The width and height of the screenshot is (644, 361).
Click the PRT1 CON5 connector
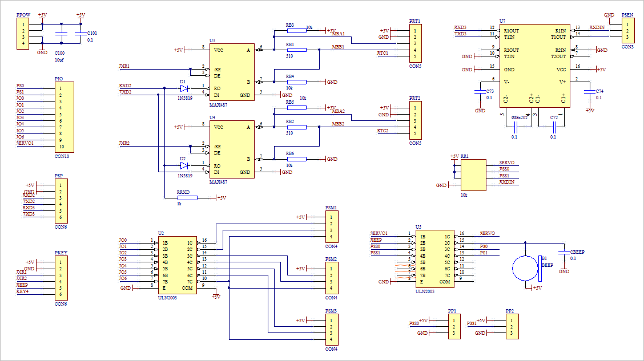415,43
